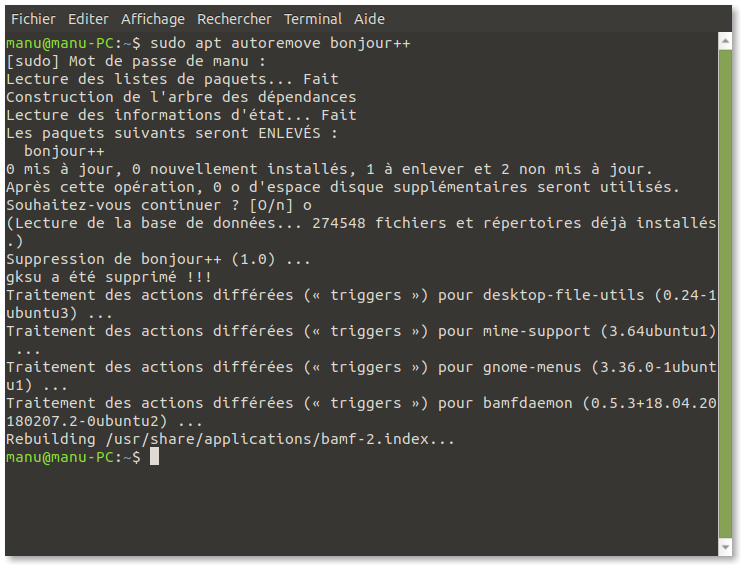Click the bottom green 'manu@manu-PC' prompt

coord(60,457)
